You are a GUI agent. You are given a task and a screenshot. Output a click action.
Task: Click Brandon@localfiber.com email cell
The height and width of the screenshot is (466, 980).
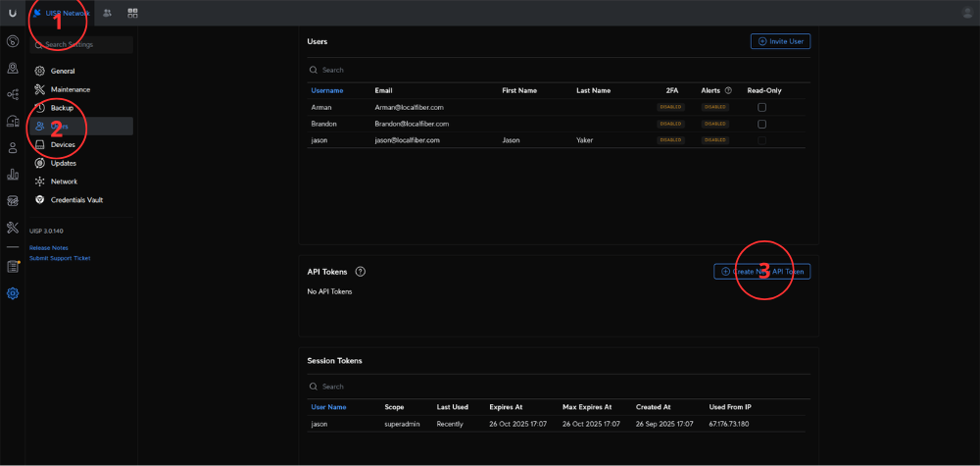[x=412, y=124]
